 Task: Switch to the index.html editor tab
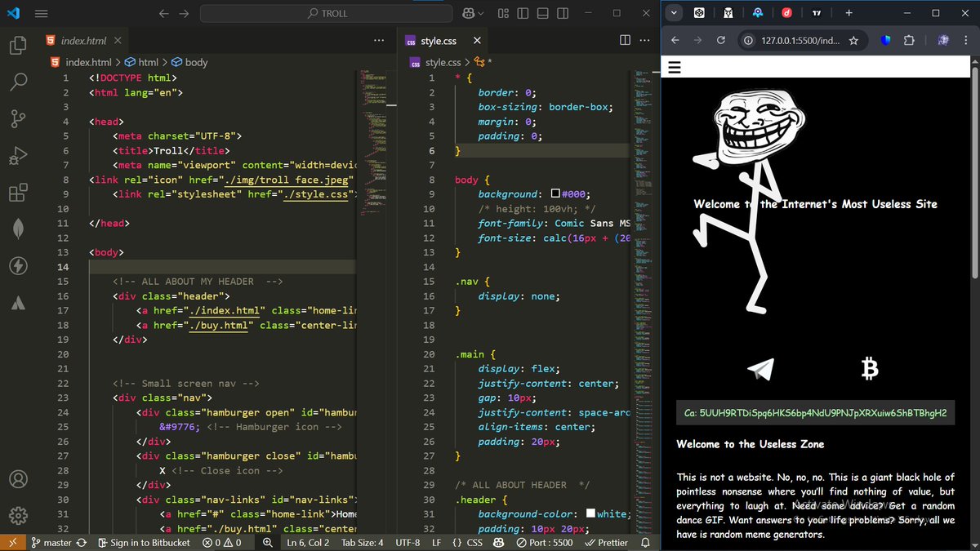[x=84, y=41]
